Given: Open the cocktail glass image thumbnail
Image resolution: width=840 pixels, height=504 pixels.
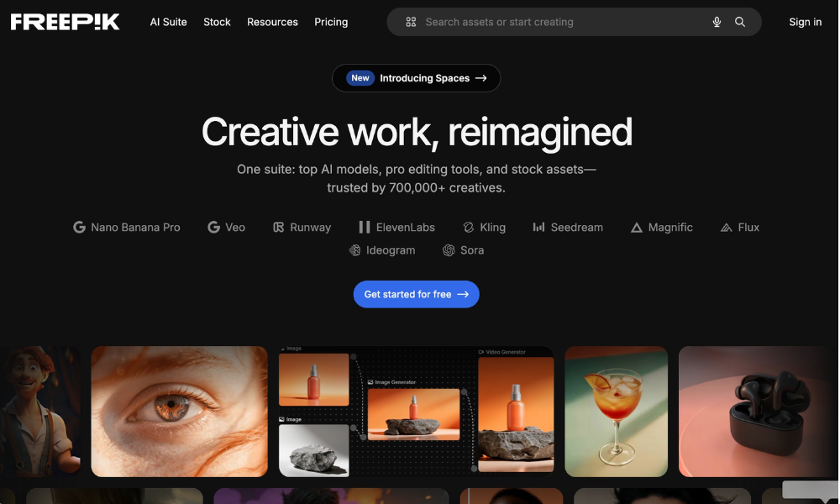Looking at the screenshot, I should tap(616, 412).
